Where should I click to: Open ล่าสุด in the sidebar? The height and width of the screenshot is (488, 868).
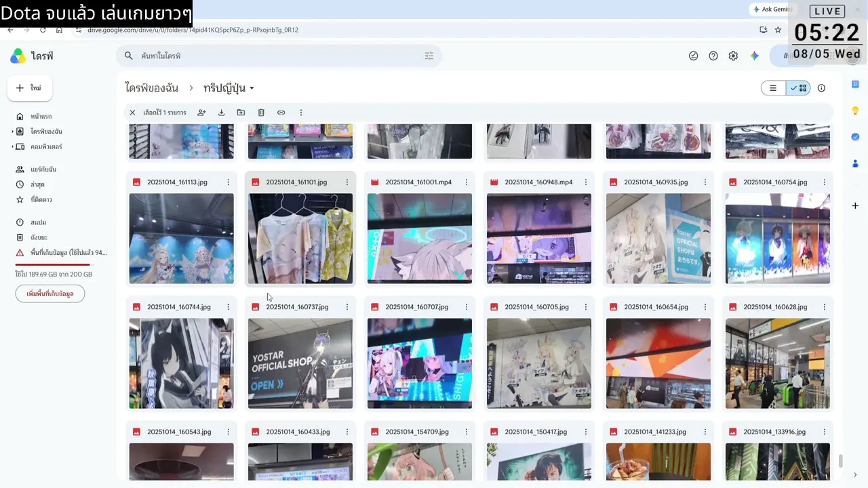[x=37, y=184]
